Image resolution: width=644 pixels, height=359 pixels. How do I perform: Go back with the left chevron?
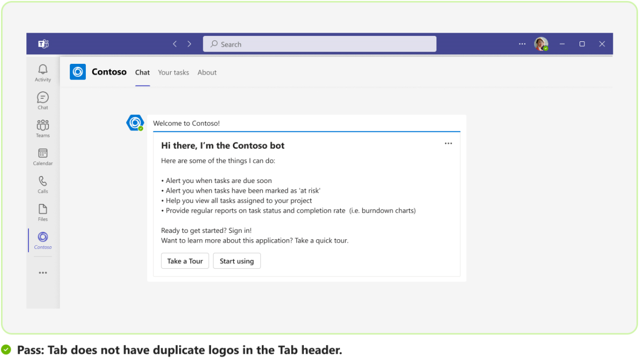pos(175,44)
